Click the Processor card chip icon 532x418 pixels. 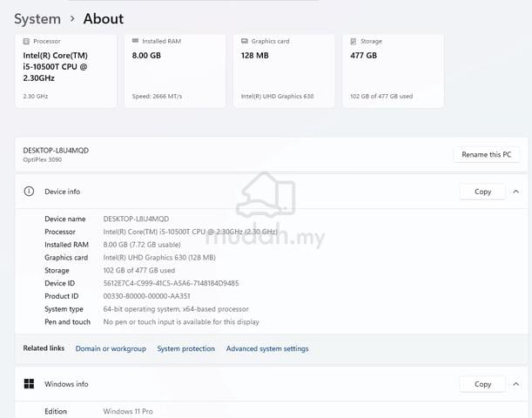(26, 42)
